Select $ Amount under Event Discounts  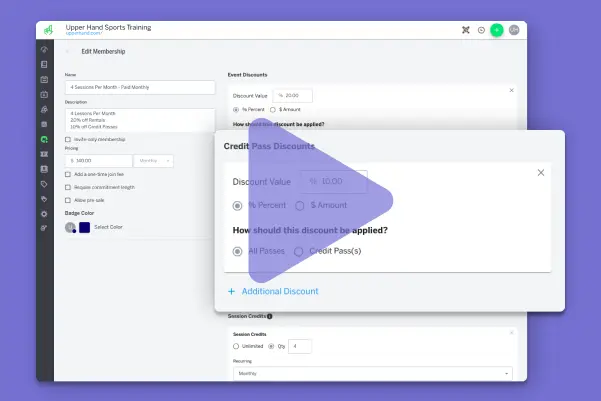(273, 110)
